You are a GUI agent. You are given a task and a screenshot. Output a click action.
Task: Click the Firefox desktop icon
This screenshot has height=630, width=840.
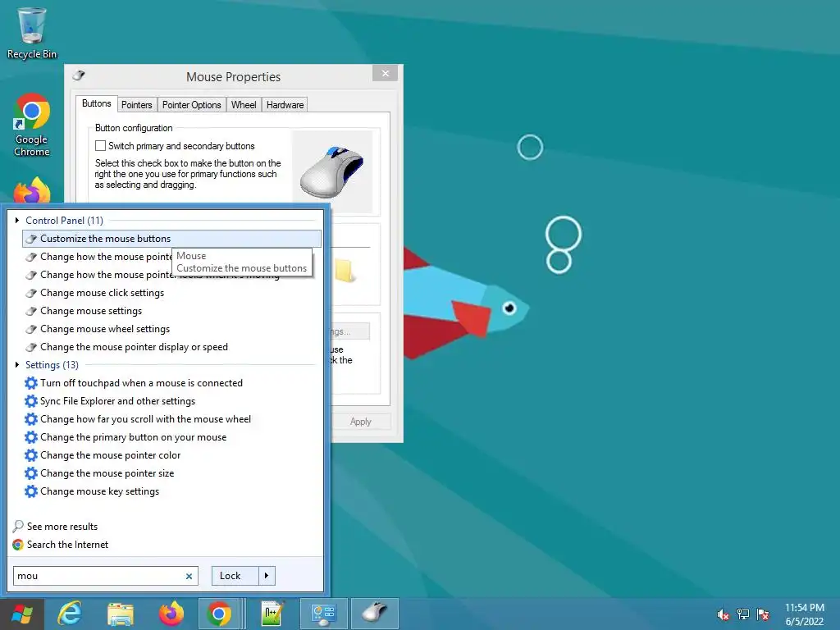[x=32, y=190]
